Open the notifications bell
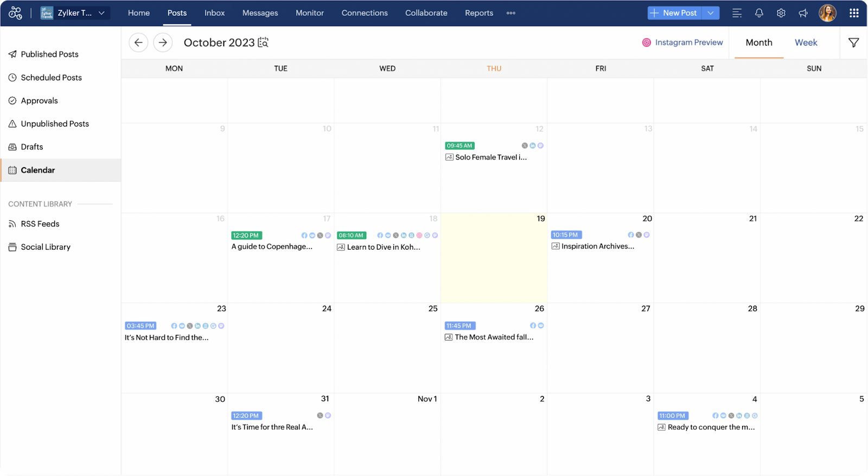 (x=759, y=13)
